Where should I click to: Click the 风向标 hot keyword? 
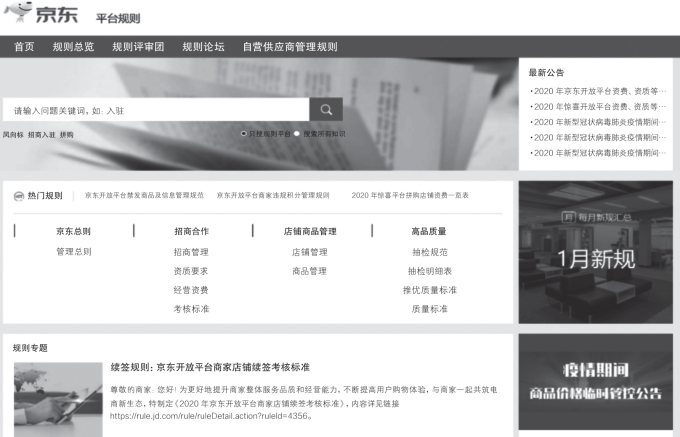13,135
